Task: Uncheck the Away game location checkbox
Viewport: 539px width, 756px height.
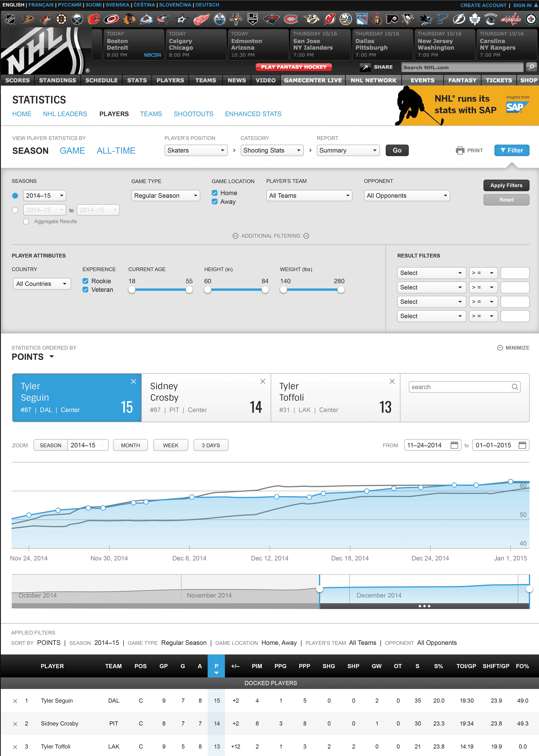Action: point(215,201)
